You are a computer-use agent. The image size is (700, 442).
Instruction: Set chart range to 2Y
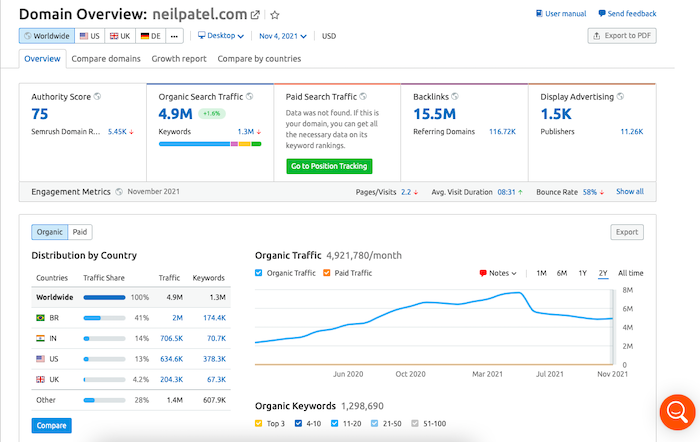[x=603, y=273]
